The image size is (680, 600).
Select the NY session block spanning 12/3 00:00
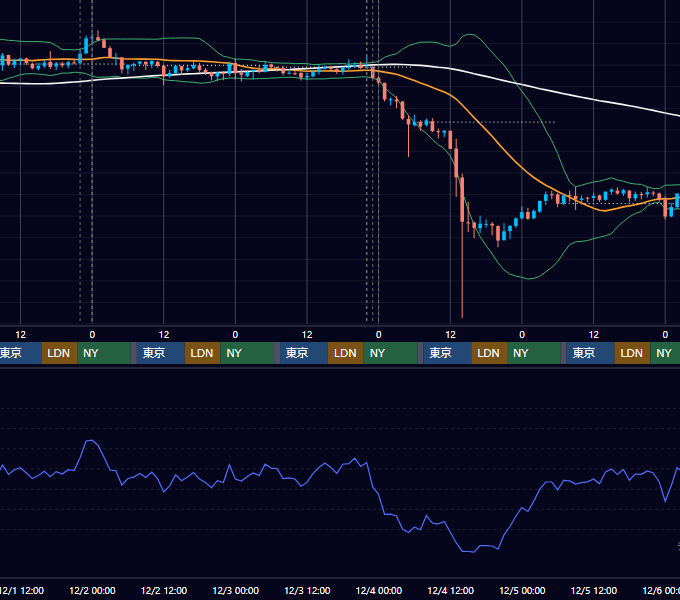[247, 353]
